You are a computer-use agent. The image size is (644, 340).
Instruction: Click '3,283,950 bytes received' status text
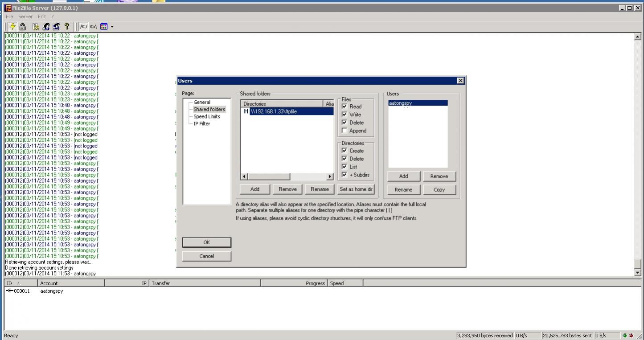pos(485,336)
